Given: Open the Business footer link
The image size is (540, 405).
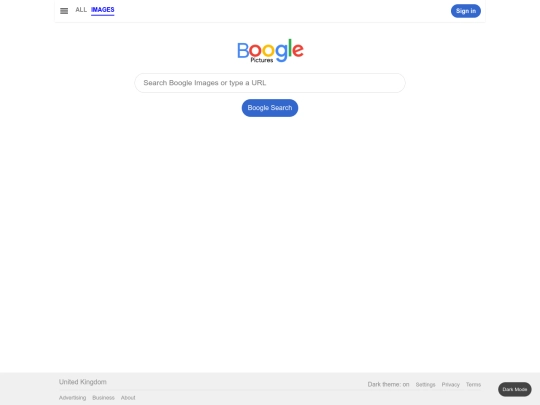Looking at the screenshot, I should [x=103, y=397].
